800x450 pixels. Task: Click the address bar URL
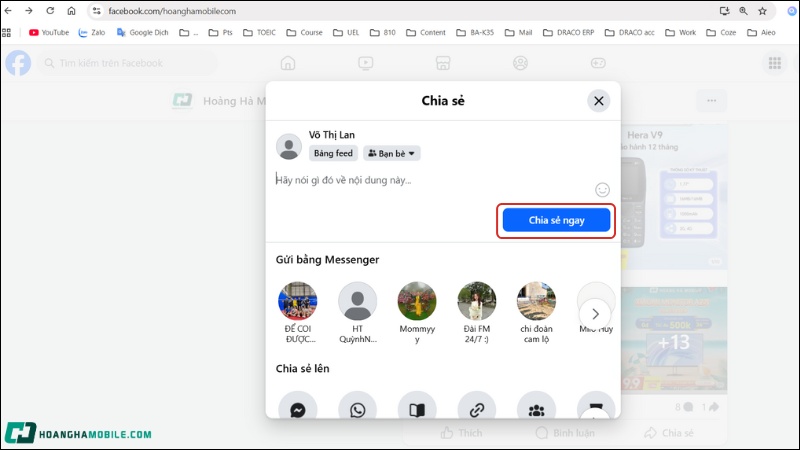pos(172,11)
